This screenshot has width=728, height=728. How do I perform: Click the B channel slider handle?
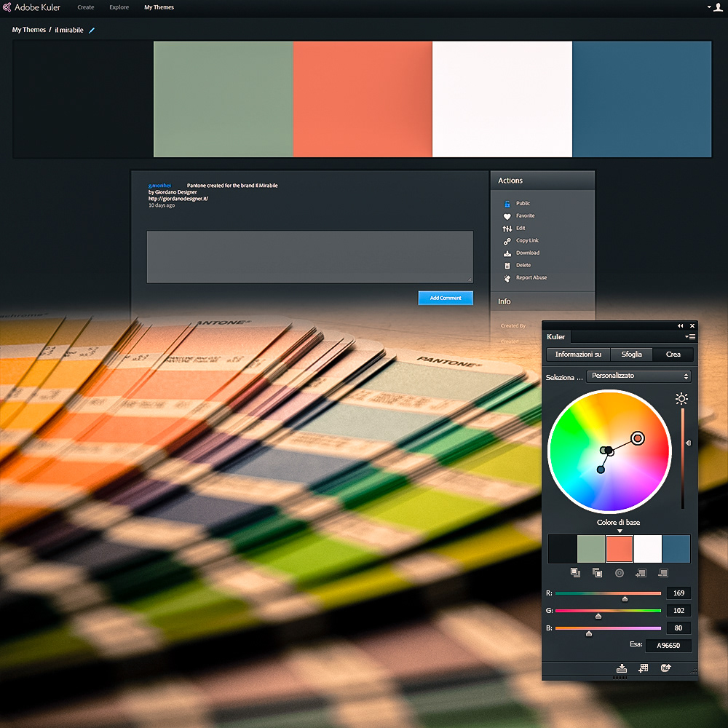coord(589,634)
